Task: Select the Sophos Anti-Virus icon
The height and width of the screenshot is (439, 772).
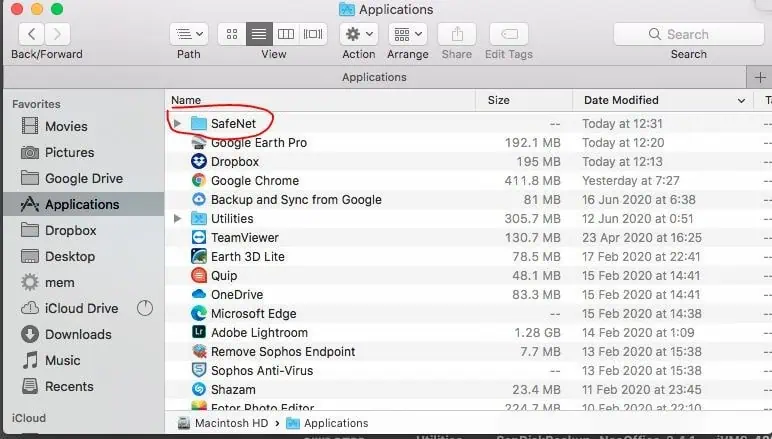Action: click(198, 371)
